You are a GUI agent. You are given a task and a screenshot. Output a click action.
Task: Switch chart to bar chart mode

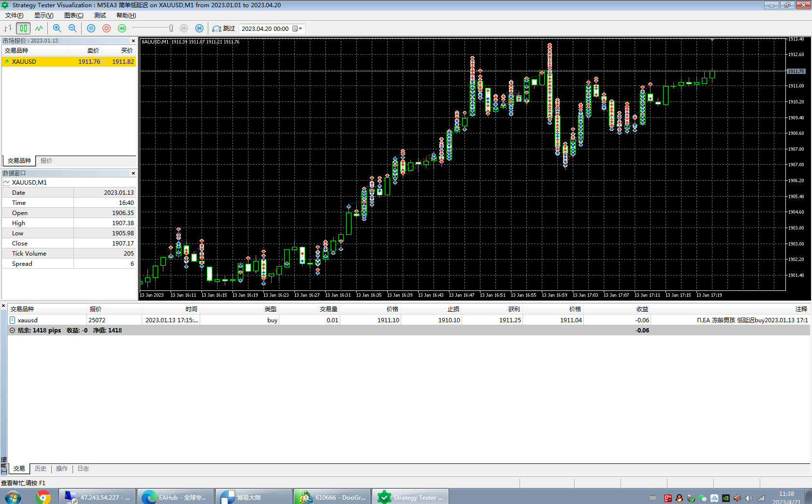click(8, 29)
